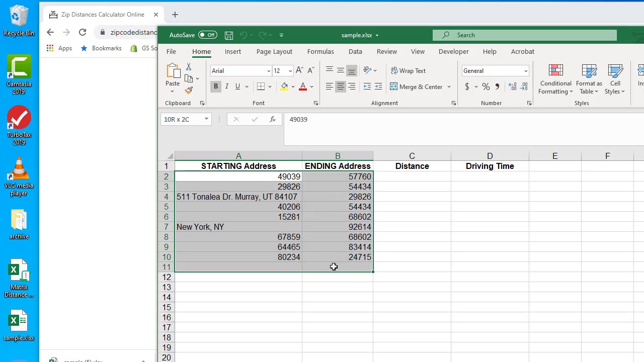Increase decimal places
Image resolution: width=644 pixels, height=362 pixels.
pyautogui.click(x=512, y=86)
